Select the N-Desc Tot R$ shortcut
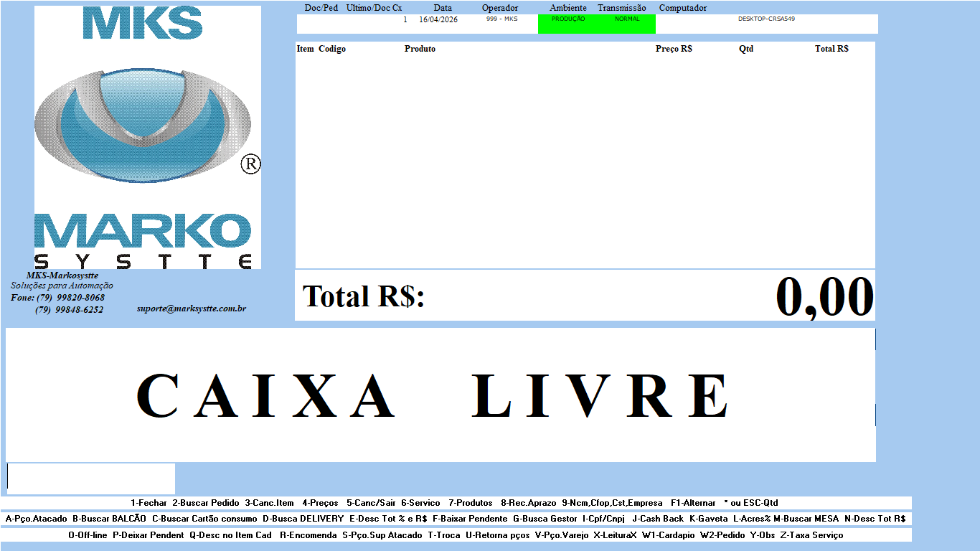This screenshot has height=551, width=980. 875,519
